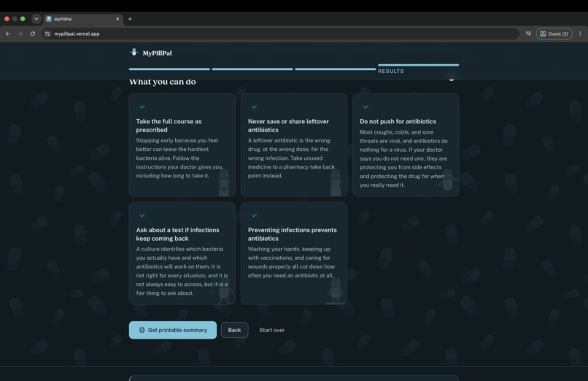Screen dimensions: 588x381
Task: Click the Do not push for antibiotics heading
Action: (398, 121)
